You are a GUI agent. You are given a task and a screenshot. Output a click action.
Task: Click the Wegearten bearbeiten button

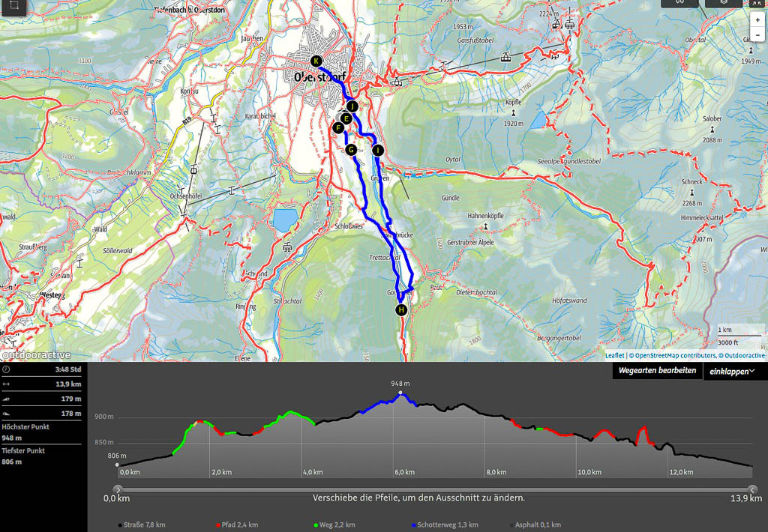pyautogui.click(x=657, y=371)
